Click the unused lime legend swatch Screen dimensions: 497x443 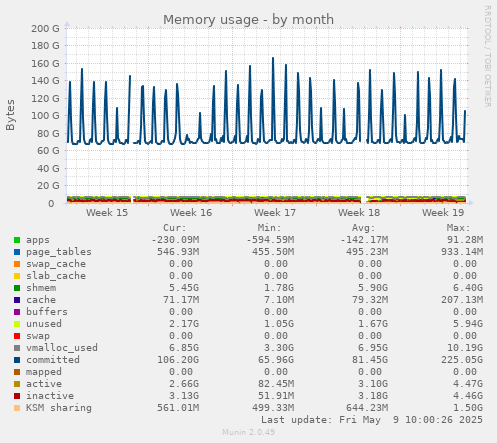click(x=17, y=324)
